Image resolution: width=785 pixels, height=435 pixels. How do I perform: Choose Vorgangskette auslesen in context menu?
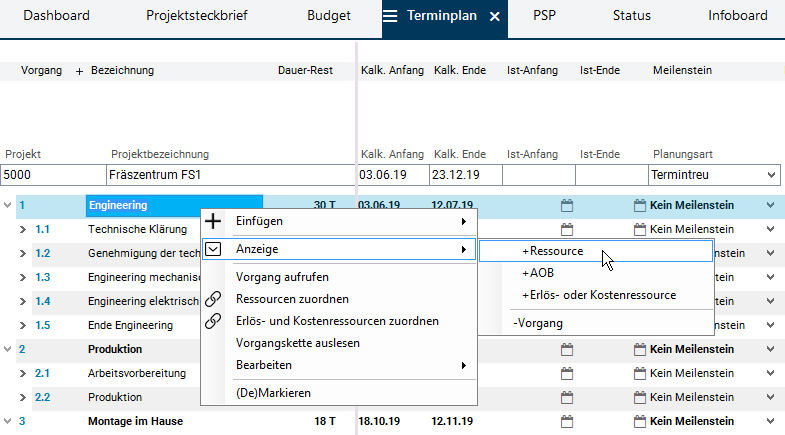pos(297,343)
